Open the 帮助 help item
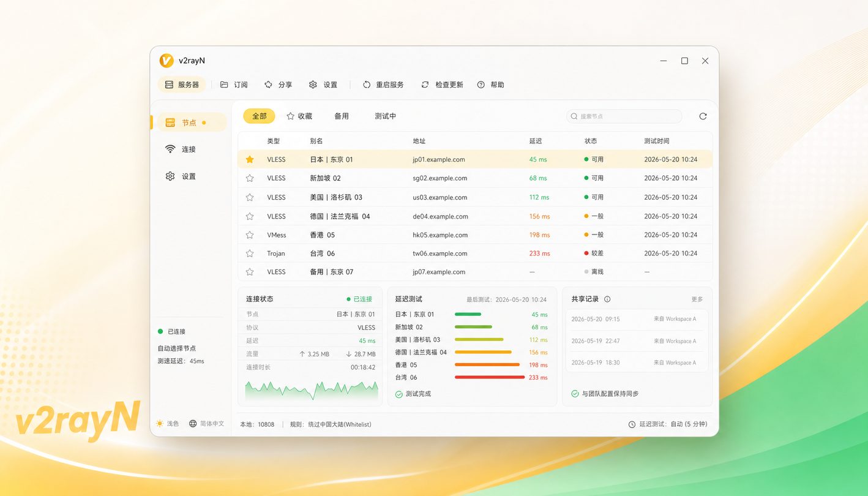Image resolution: width=868 pixels, height=496 pixels. [x=491, y=85]
